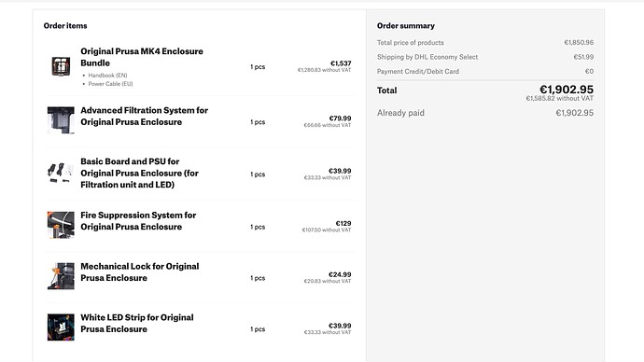Select the Payment Credit/Debit Card label

tap(418, 72)
